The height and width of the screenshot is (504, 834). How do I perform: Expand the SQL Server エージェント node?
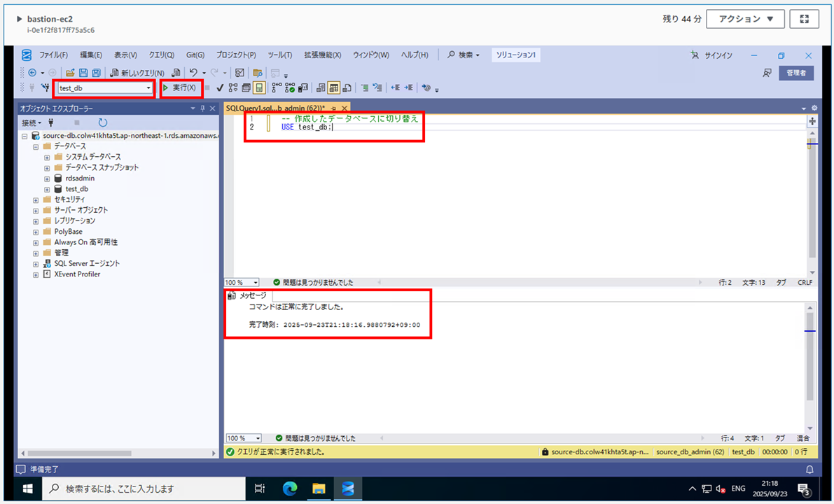point(36,264)
